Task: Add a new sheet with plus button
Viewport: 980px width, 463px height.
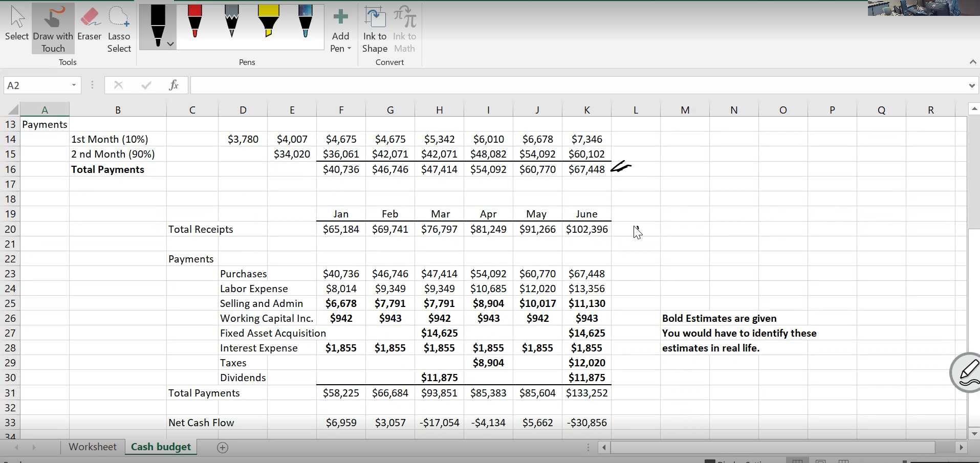Action: pos(222,448)
